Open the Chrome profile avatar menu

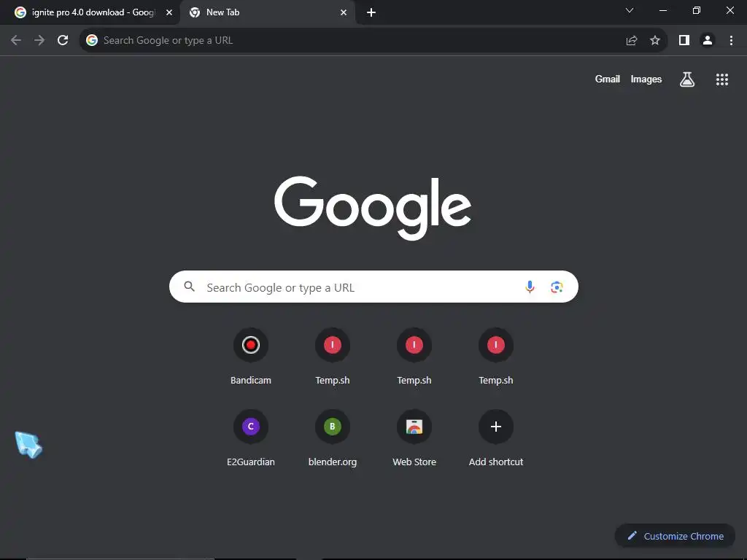(708, 41)
